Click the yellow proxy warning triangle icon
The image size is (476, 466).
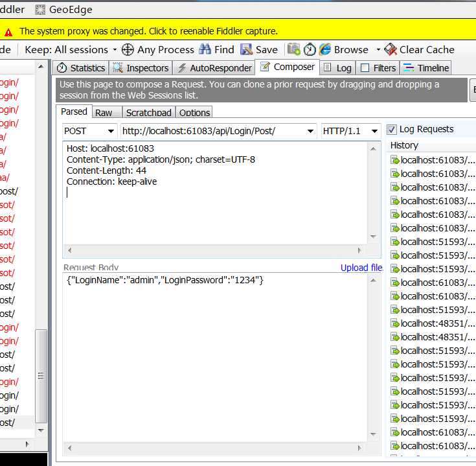8,32
